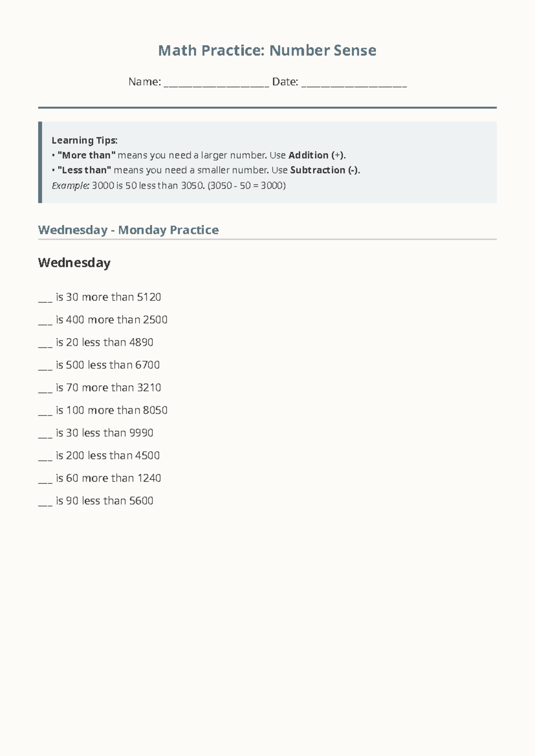Click the Math Practice: Number Sense title
Screen dimensions: 535x756
click(x=267, y=50)
